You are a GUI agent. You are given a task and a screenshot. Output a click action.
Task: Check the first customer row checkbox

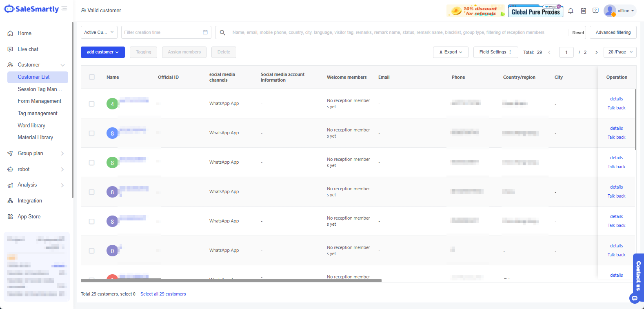(92, 104)
